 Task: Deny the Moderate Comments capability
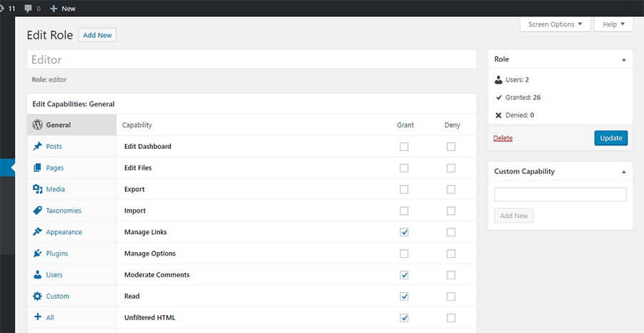coord(451,275)
